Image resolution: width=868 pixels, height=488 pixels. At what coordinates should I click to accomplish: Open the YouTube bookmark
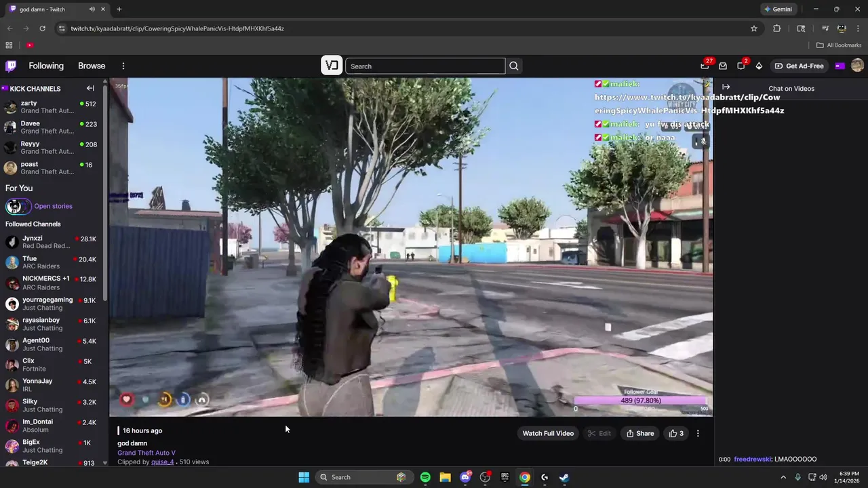coord(30,45)
